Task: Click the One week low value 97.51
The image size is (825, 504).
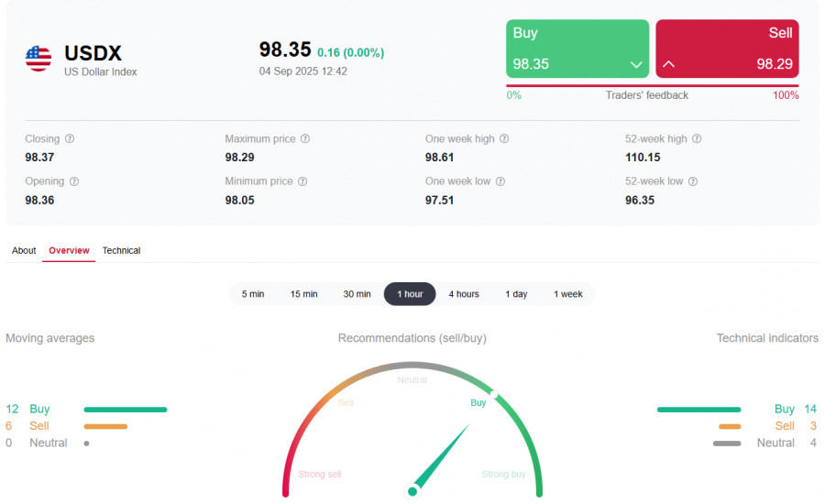Action: point(439,201)
